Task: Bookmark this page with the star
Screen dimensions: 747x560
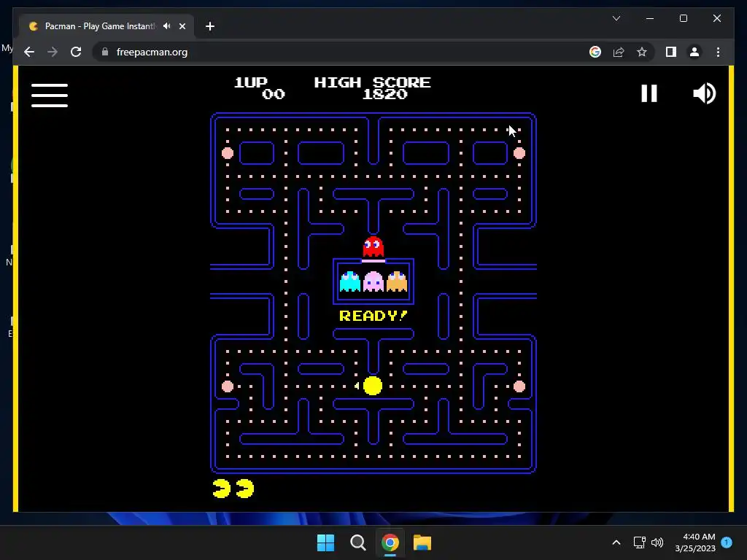Action: [642, 52]
